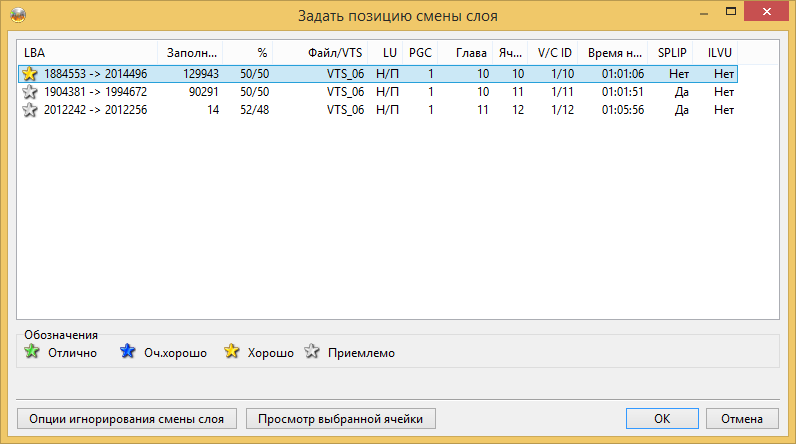
Task: Click the SPLIP column header
Action: tap(671, 51)
